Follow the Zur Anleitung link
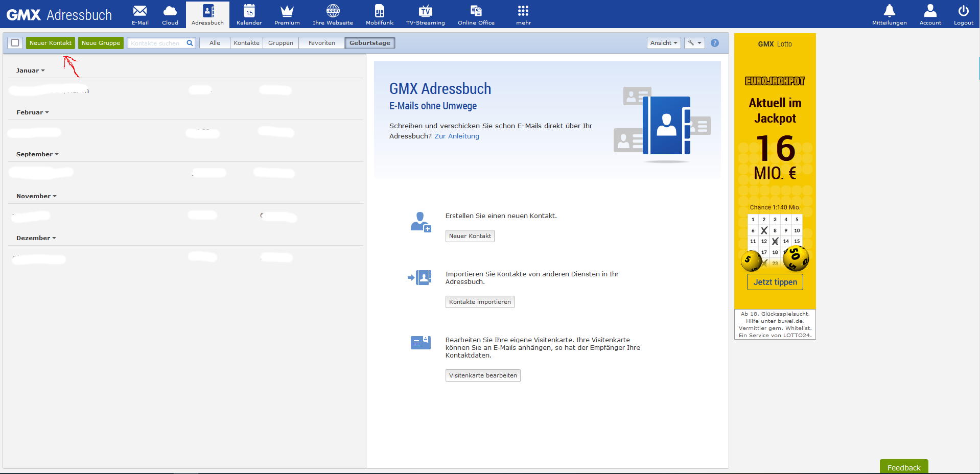 (456, 136)
